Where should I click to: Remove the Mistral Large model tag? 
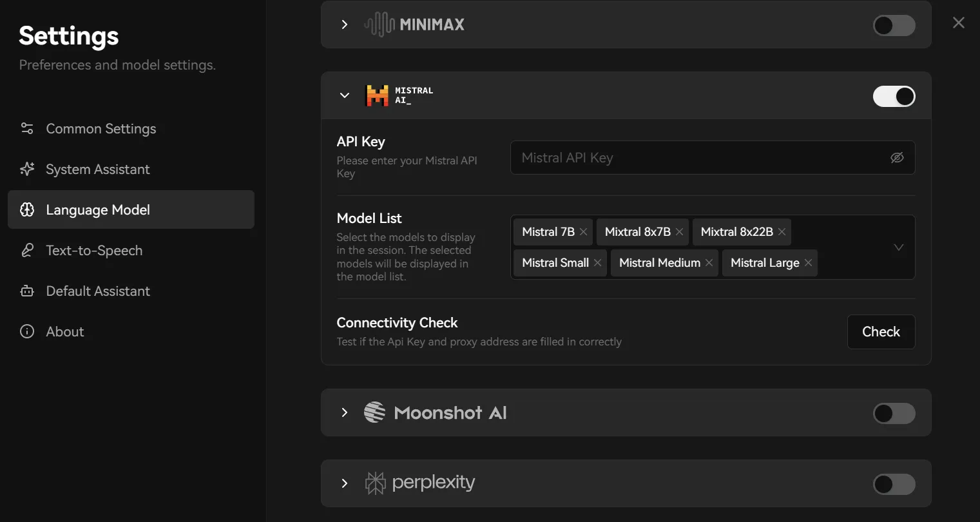808,263
